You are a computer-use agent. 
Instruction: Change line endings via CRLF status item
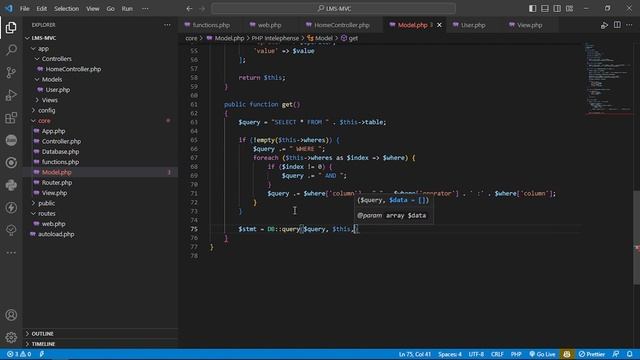497,354
